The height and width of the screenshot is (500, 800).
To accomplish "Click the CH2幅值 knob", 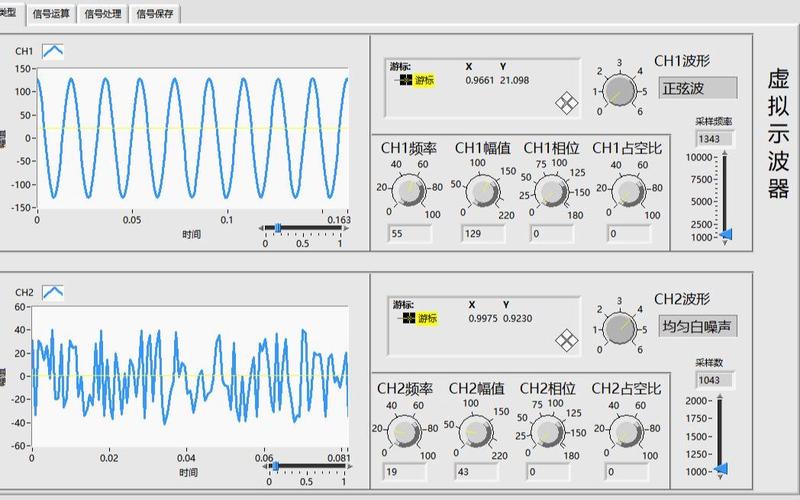I will tap(476, 433).
